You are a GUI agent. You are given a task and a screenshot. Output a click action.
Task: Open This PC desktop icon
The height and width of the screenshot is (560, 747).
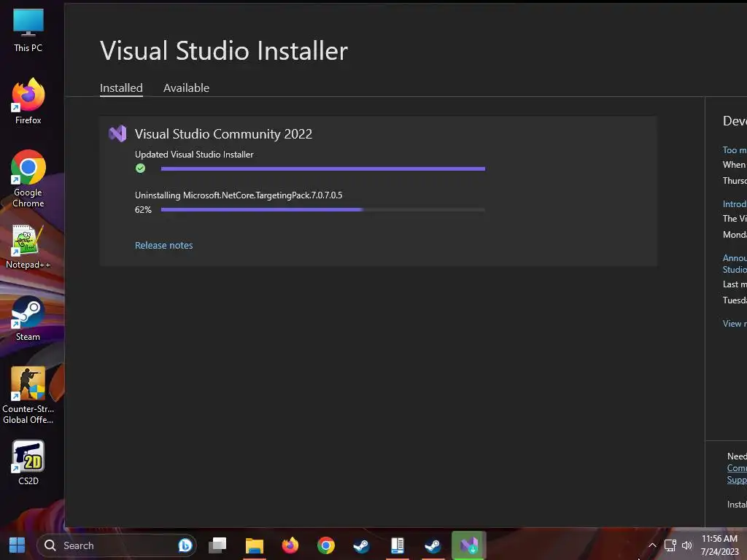pyautogui.click(x=28, y=30)
